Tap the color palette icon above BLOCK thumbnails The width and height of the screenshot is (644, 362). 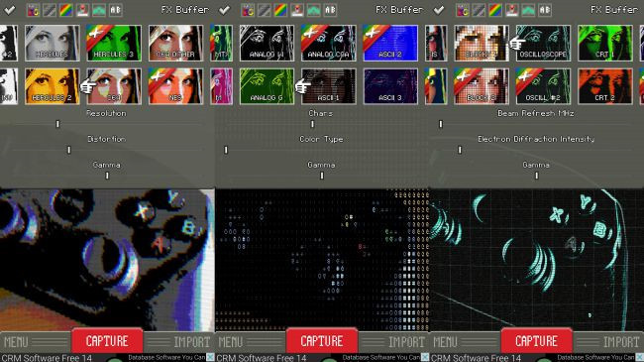point(463,10)
